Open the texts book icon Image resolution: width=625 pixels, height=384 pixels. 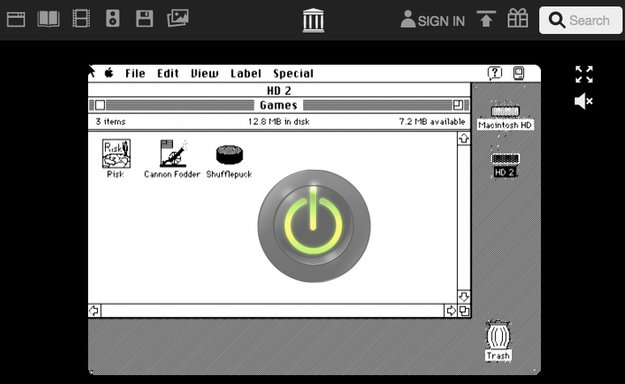(48, 19)
